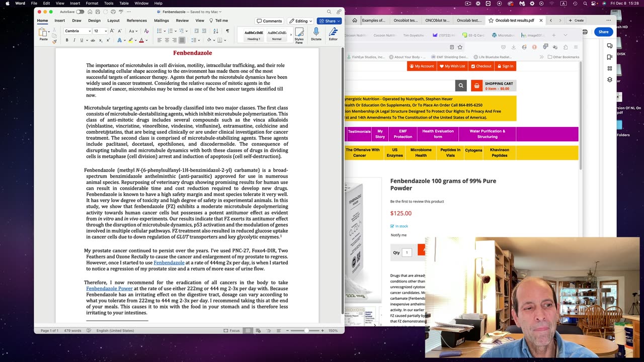Toggle the Show paragraph marks icon
The height and width of the screenshot is (362, 644).
(227, 31)
